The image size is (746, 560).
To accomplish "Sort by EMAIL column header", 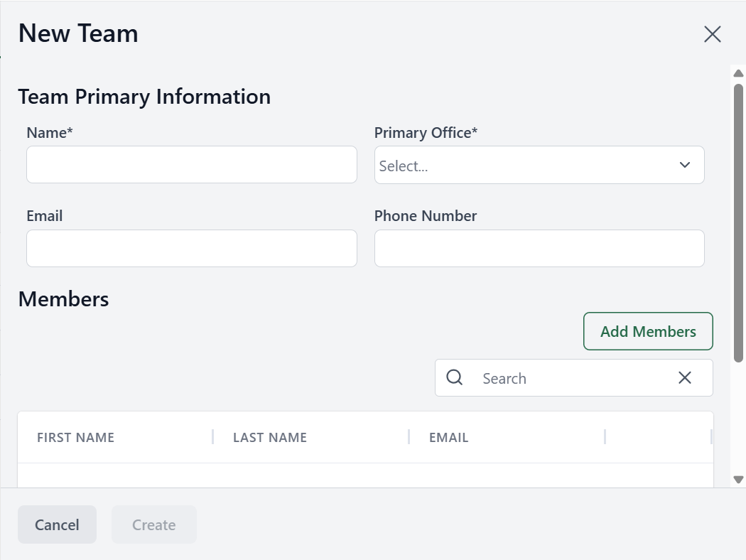I will (x=449, y=438).
